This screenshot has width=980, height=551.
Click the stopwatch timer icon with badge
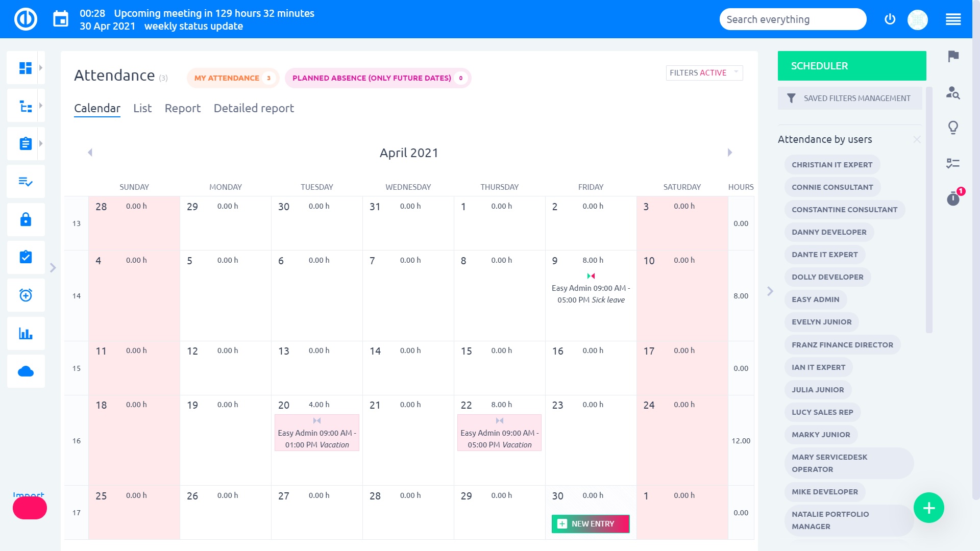coord(953,198)
